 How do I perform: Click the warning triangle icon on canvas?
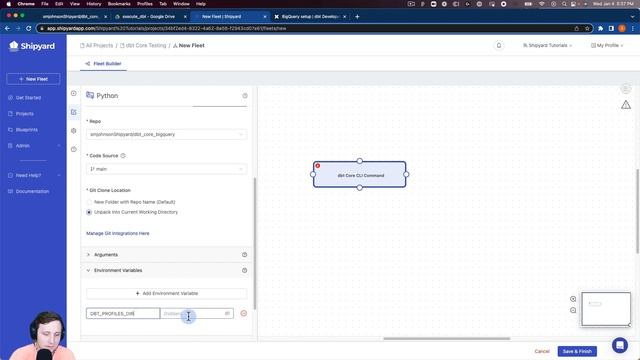pos(626,105)
